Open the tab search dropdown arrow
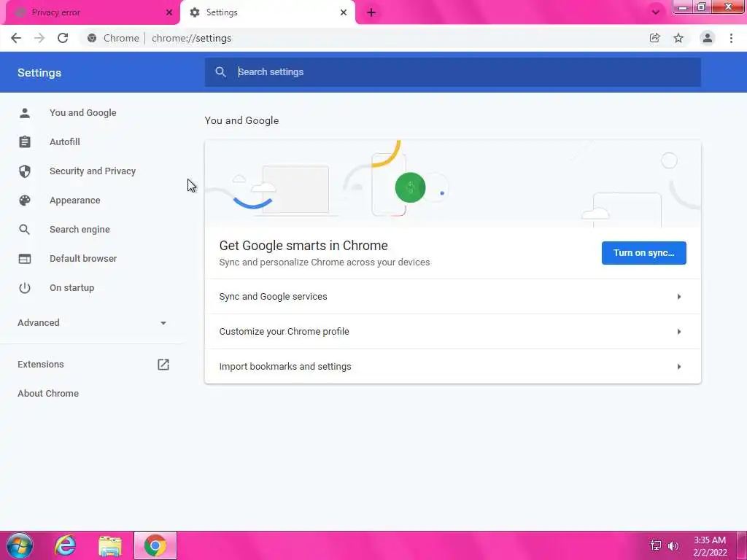The height and width of the screenshot is (560, 747). tap(656, 12)
